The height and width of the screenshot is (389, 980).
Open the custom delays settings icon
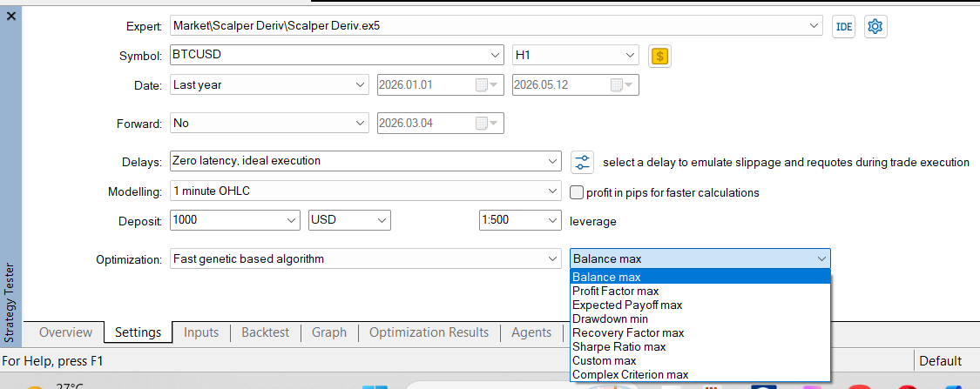pos(583,162)
